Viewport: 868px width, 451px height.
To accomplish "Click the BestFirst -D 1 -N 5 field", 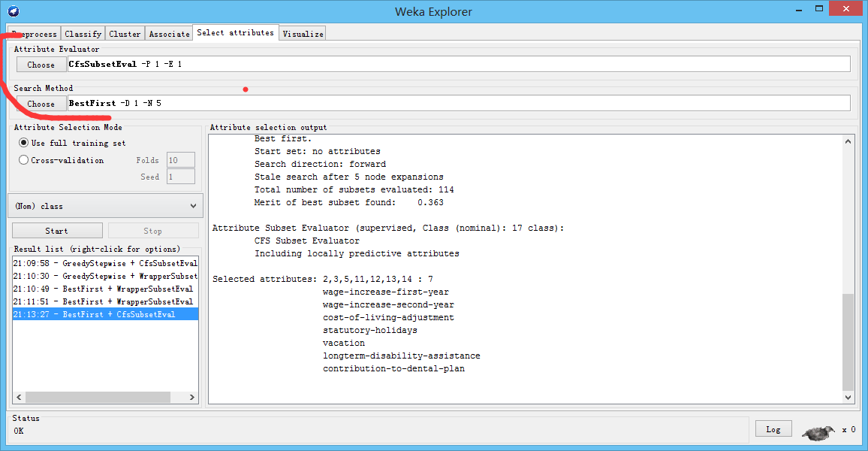I will (x=459, y=103).
